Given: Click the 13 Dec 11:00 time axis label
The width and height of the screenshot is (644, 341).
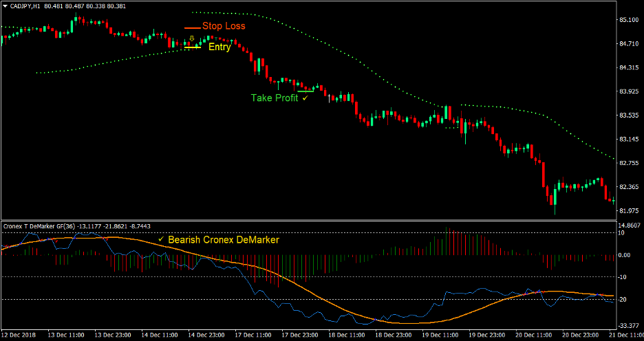Looking at the screenshot, I should tap(67, 335).
